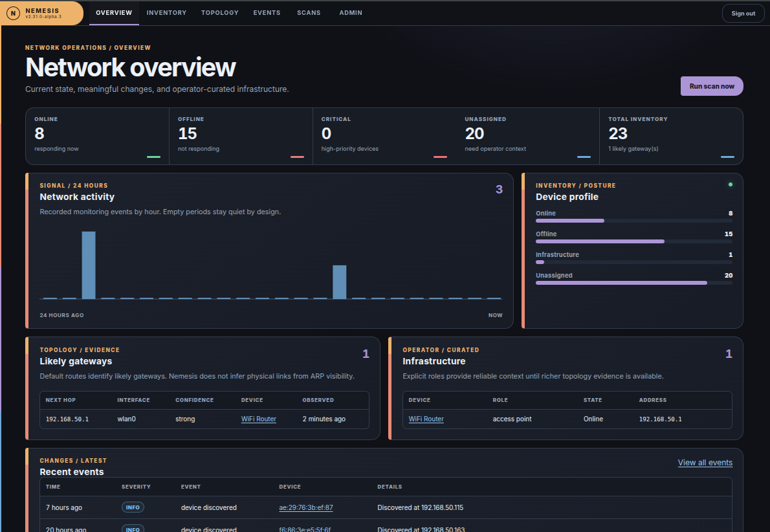
Task: Open the Inventory tab
Action: pos(166,13)
